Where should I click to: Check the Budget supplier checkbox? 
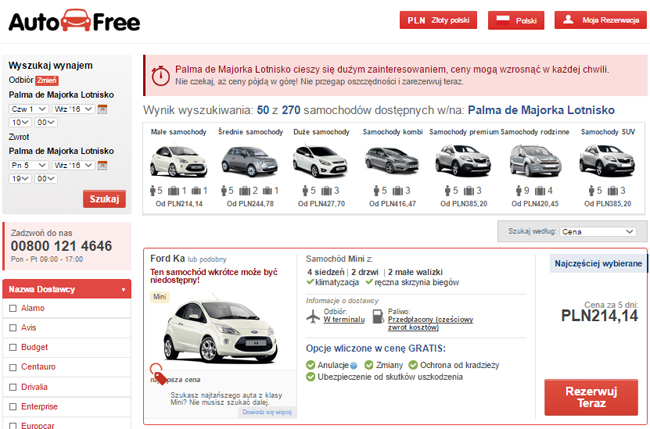coord(13,347)
